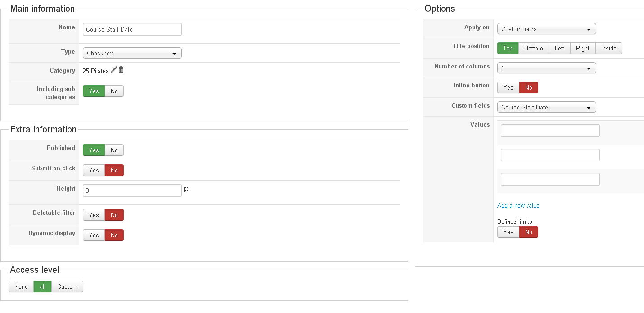This screenshot has height=313, width=644.
Task: Select Left for Title position
Action: 559,48
